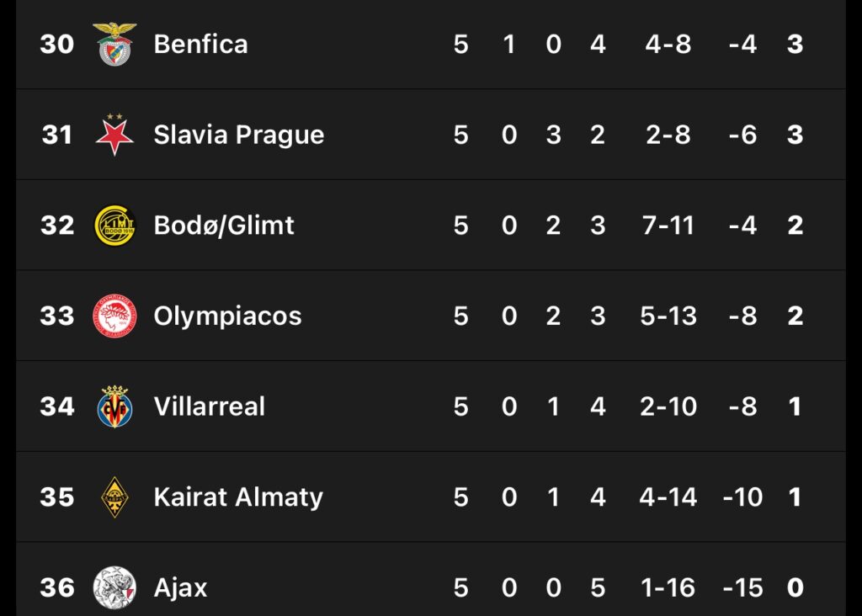This screenshot has height=616, width=862.
Task: Open the Benfica team name
Action: coord(200,44)
